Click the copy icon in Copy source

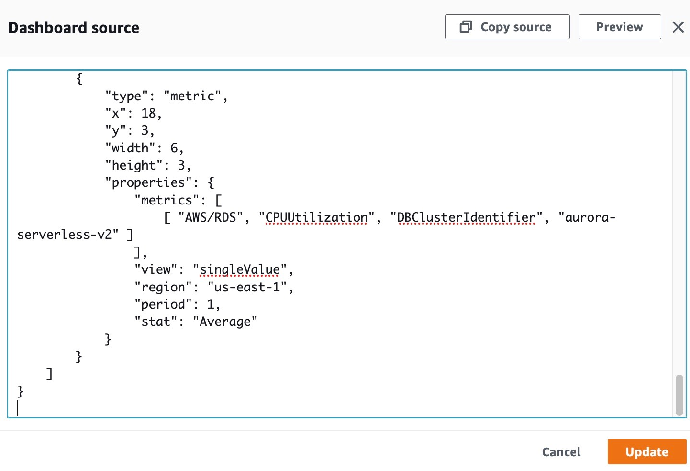point(465,27)
